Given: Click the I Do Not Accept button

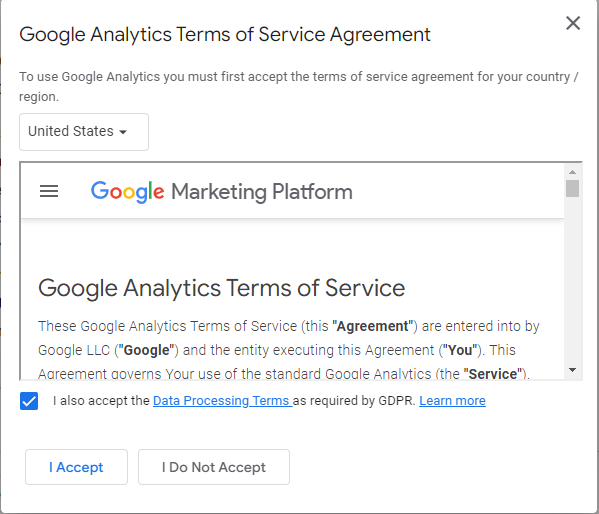Looking at the screenshot, I should [x=214, y=467].
